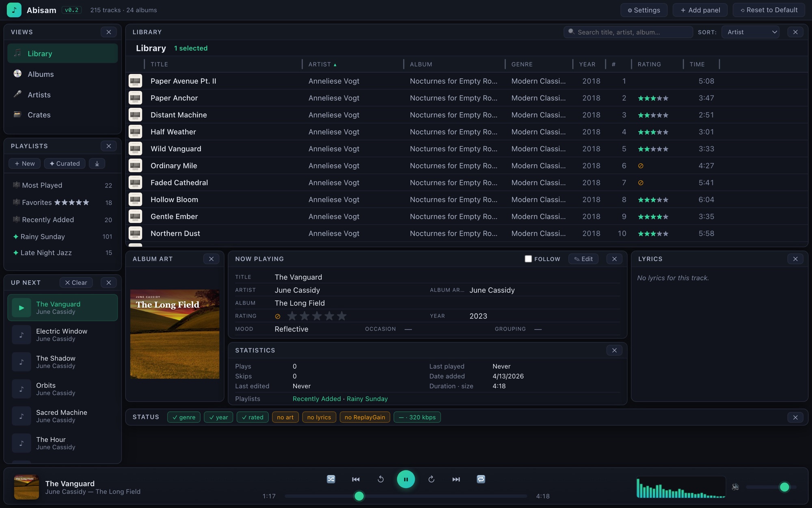Click star rating of Northern Dust
Image resolution: width=812 pixels, height=508 pixels.
click(x=653, y=234)
